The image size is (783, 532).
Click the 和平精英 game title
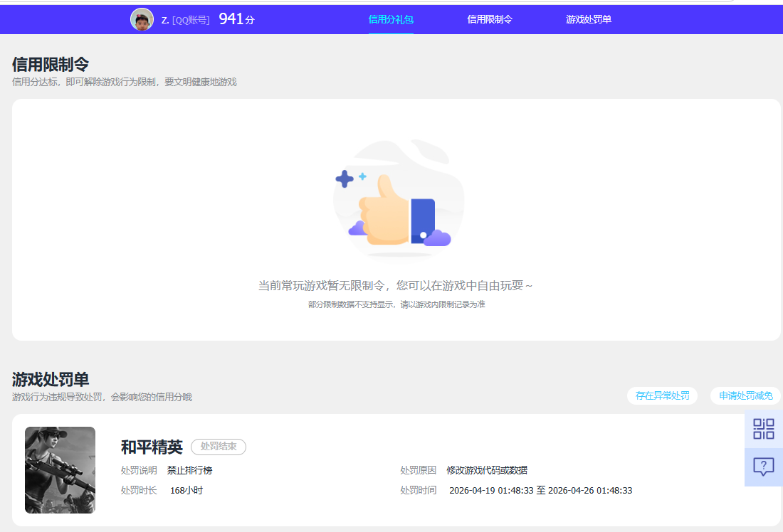pos(152,447)
